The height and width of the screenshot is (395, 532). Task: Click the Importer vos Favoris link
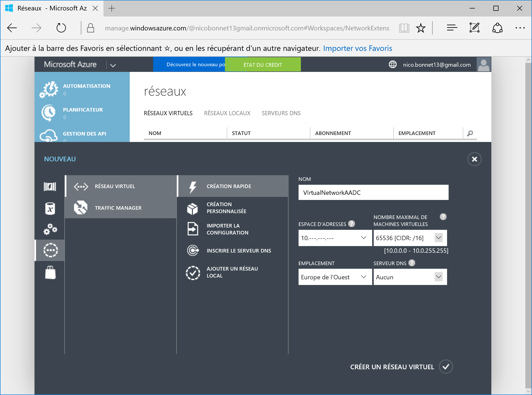click(357, 48)
